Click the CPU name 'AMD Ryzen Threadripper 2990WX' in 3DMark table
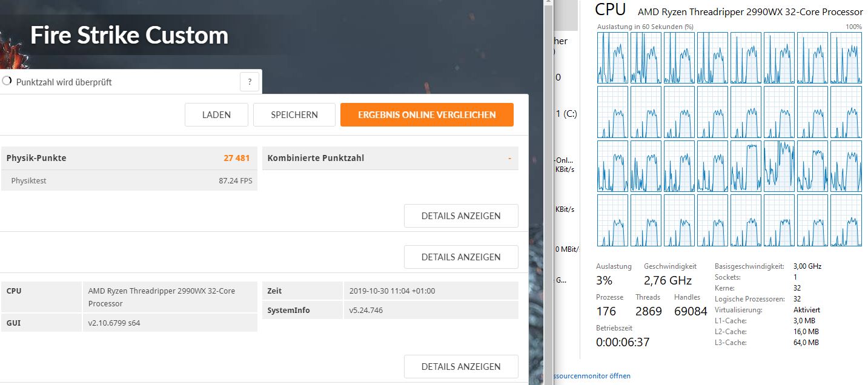The image size is (868, 385). pyautogui.click(x=162, y=297)
